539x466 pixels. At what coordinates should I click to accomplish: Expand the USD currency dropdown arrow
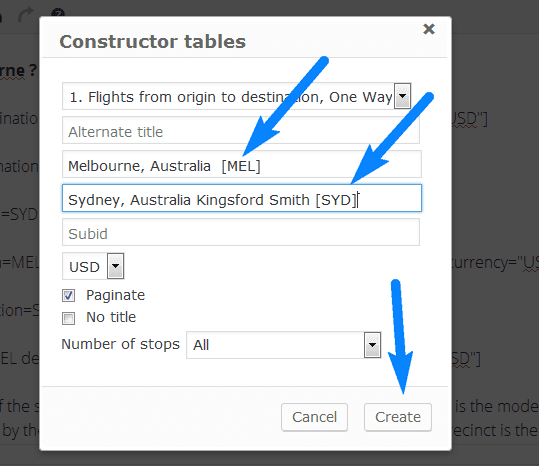click(x=116, y=266)
